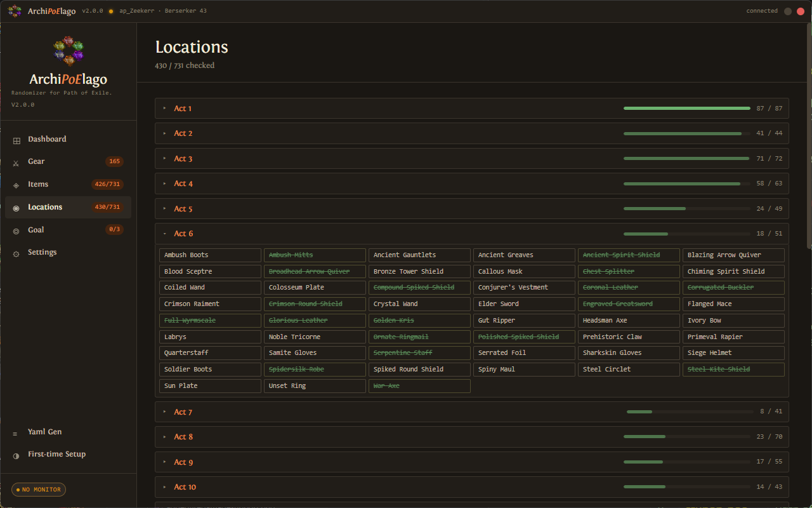Expand the Act 2 section
Screen dimensions: 812x508
[x=471, y=133]
